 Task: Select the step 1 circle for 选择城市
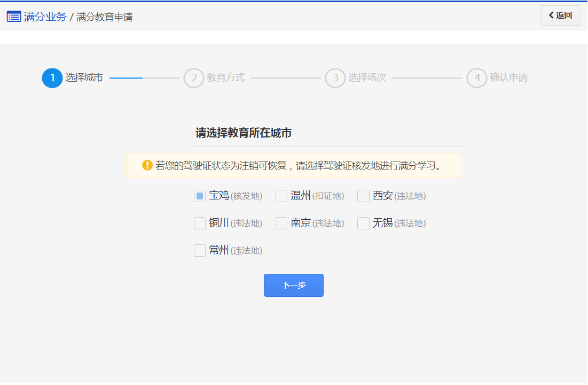tap(52, 78)
